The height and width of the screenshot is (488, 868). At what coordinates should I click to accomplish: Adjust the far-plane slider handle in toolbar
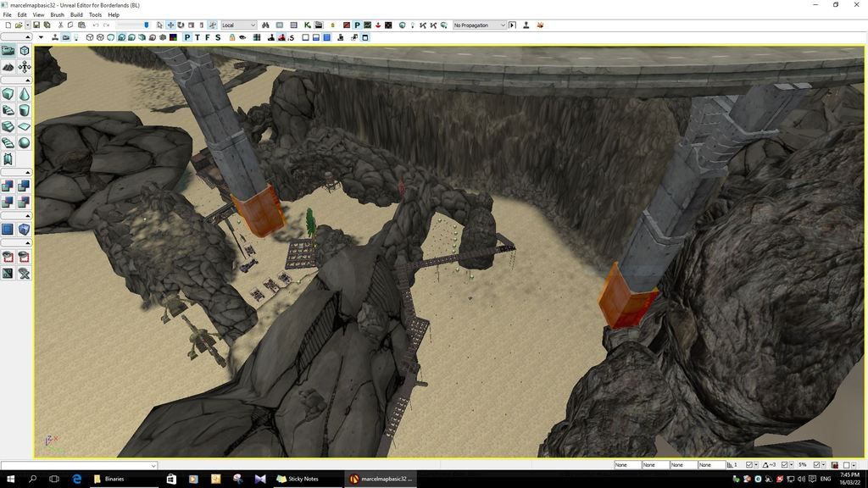[146, 25]
